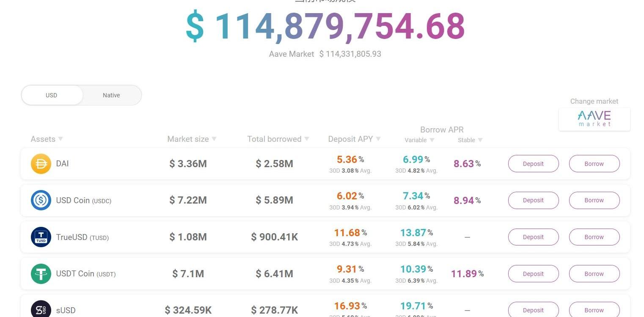Click the sUSD token icon

pyautogui.click(x=41, y=309)
